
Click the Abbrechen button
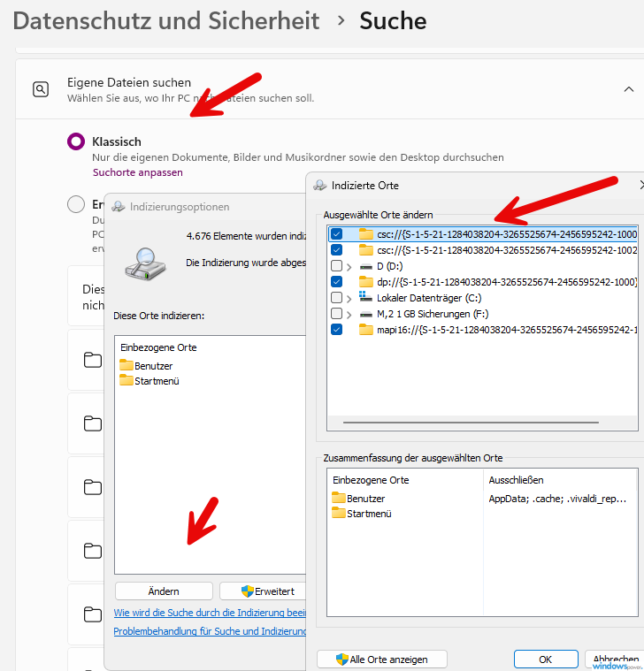pyautogui.click(x=615, y=659)
